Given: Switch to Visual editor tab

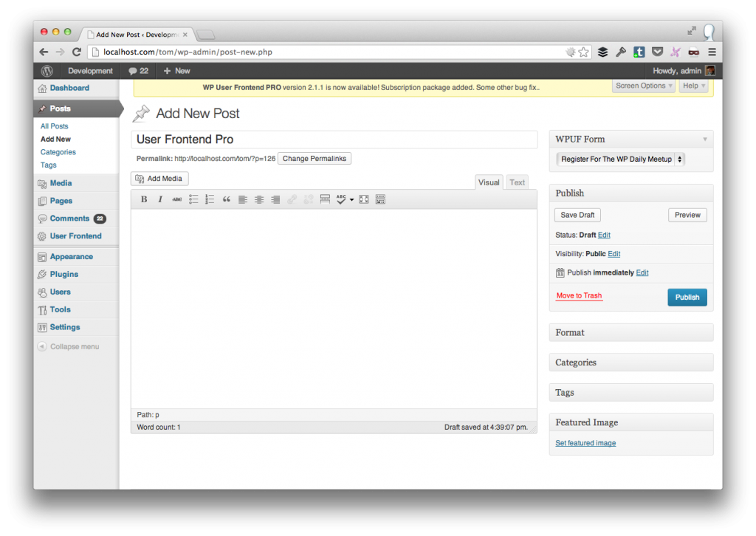Looking at the screenshot, I should click(489, 182).
